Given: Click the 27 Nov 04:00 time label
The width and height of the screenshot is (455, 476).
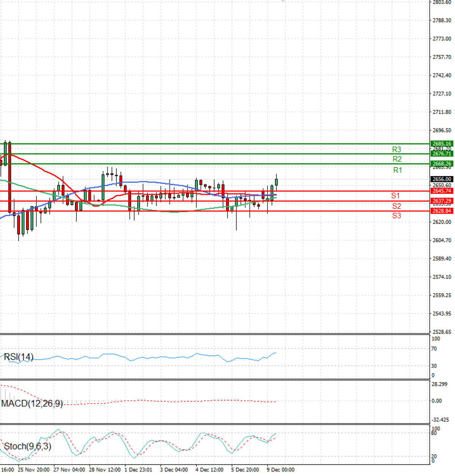Looking at the screenshot, I should (69, 470).
